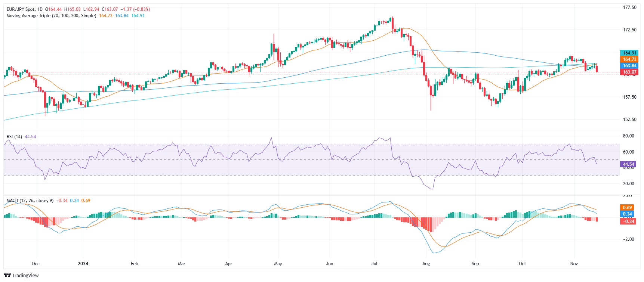This screenshot has width=644, height=282.
Task: Click the orange 0.69 MACD signal tag
Action: pos(627,208)
